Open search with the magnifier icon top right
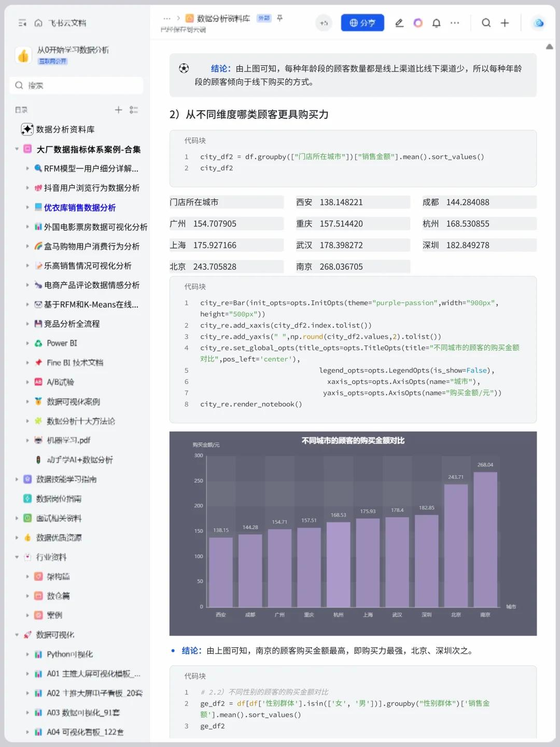Image resolution: width=560 pixels, height=747 pixels. tap(485, 23)
